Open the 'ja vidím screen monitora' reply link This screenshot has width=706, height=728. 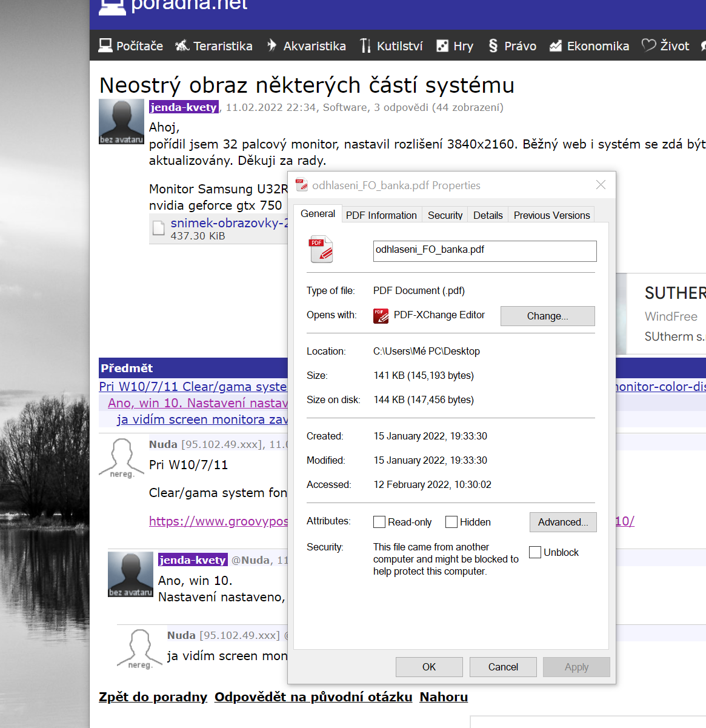202,419
